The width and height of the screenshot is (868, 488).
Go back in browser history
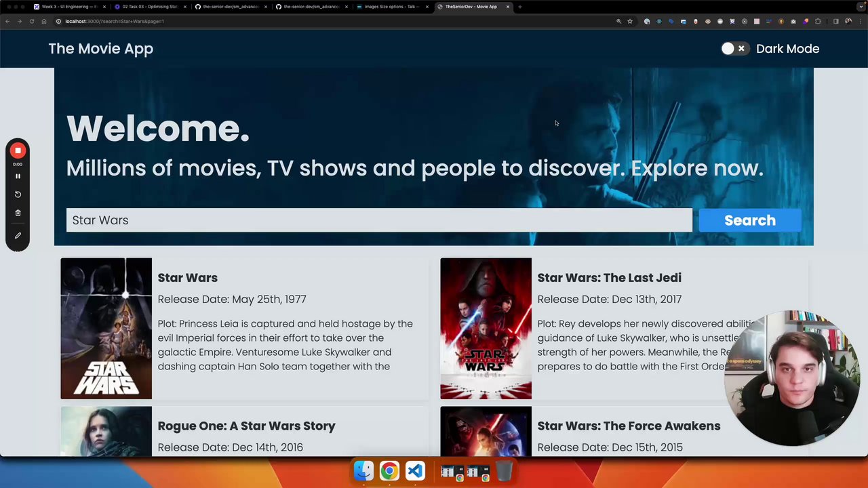click(7, 21)
